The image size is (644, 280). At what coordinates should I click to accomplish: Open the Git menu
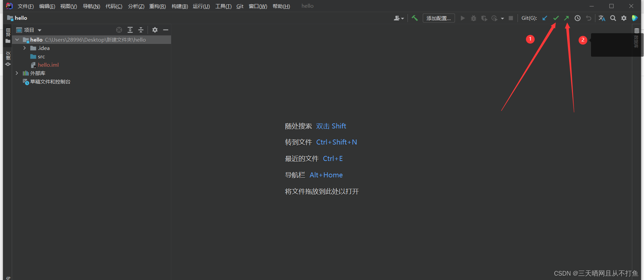[240, 6]
